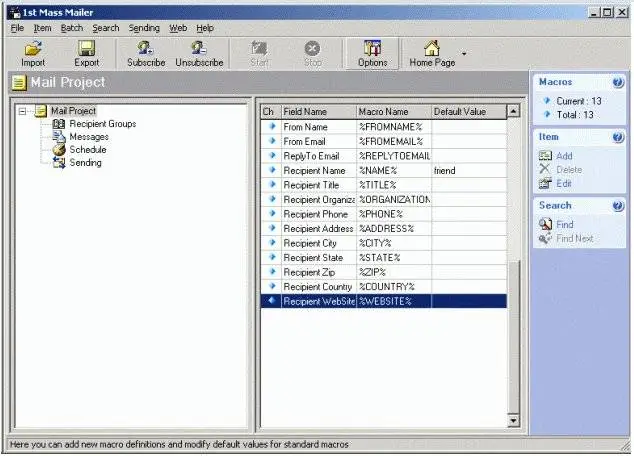Image resolution: width=634 pixels, height=456 pixels.
Task: Select the Recipient Title row
Action: click(x=383, y=185)
